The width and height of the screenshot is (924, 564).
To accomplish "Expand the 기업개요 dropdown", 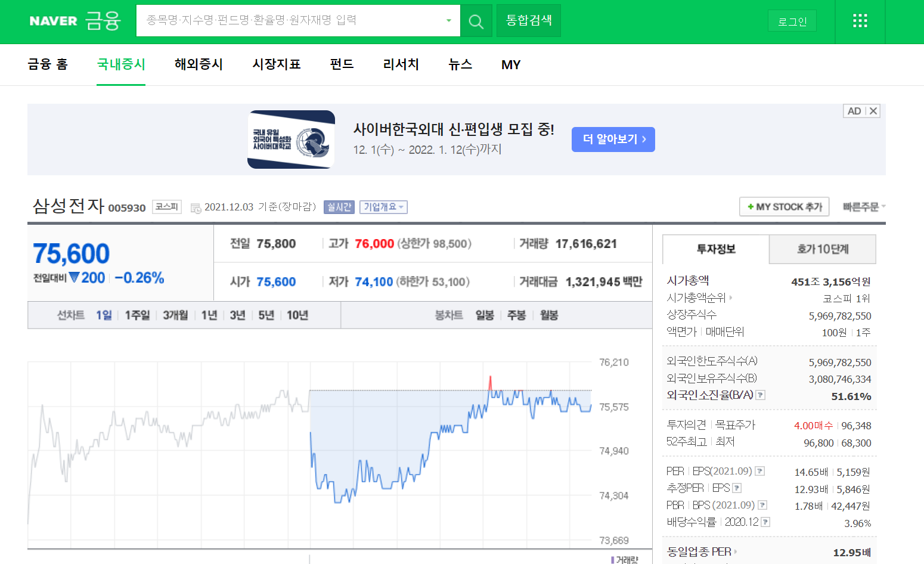I will (x=383, y=207).
